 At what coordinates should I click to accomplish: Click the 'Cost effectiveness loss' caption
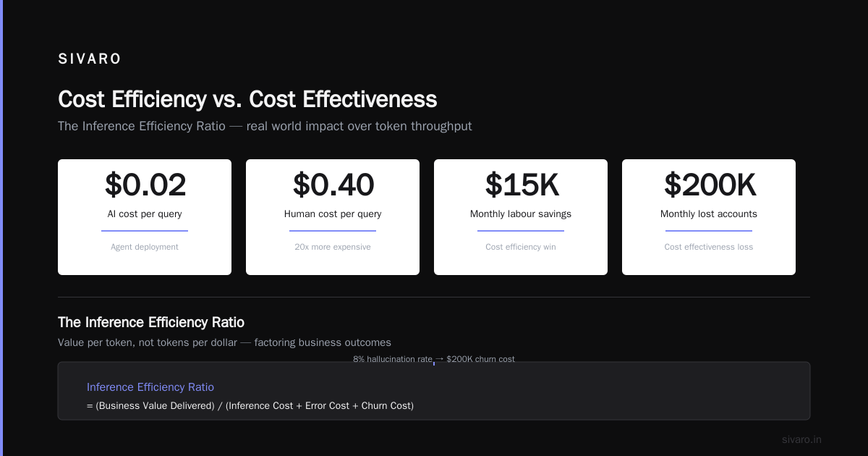[709, 247]
